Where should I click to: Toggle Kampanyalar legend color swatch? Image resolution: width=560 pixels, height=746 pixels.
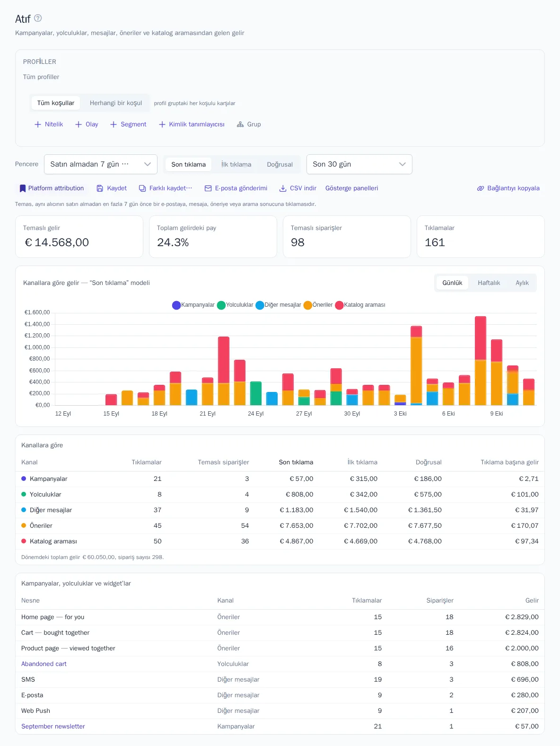(x=176, y=305)
